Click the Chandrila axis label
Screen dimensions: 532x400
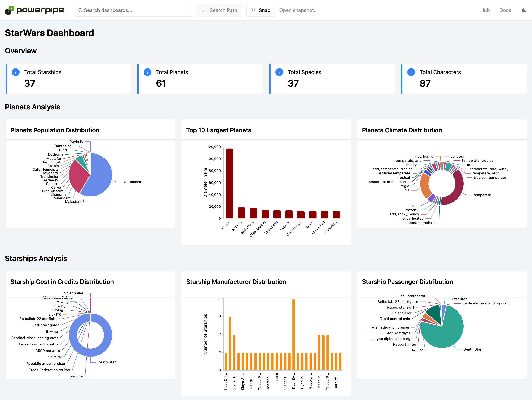click(x=331, y=227)
